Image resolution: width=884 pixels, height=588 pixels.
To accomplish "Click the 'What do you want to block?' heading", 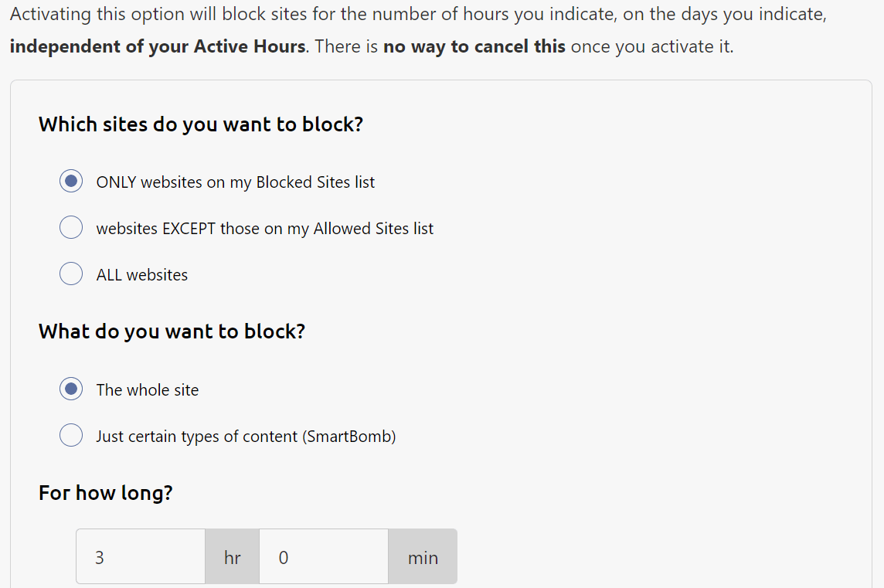I will click(x=172, y=331).
